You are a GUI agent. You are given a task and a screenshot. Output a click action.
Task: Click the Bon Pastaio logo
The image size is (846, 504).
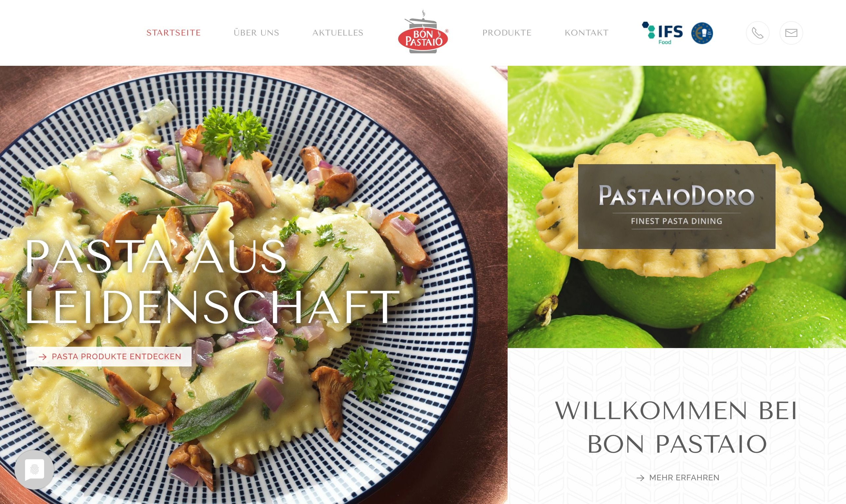coord(423,32)
